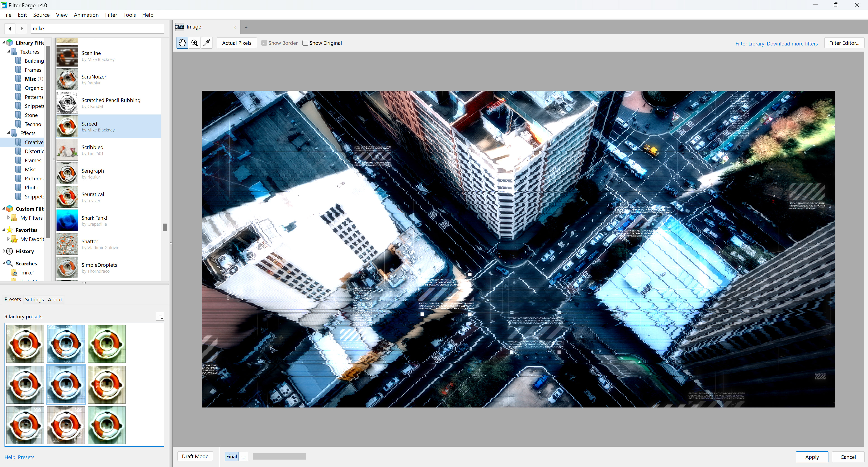
Task: Expand the My Filters folder
Action: point(8,218)
